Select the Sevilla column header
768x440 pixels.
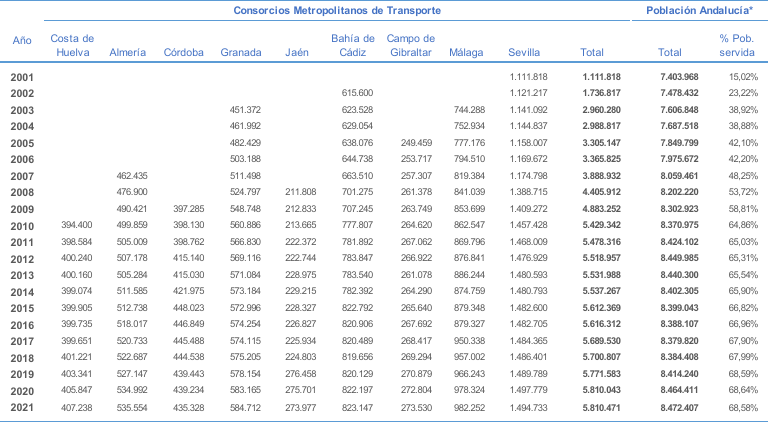point(524,52)
